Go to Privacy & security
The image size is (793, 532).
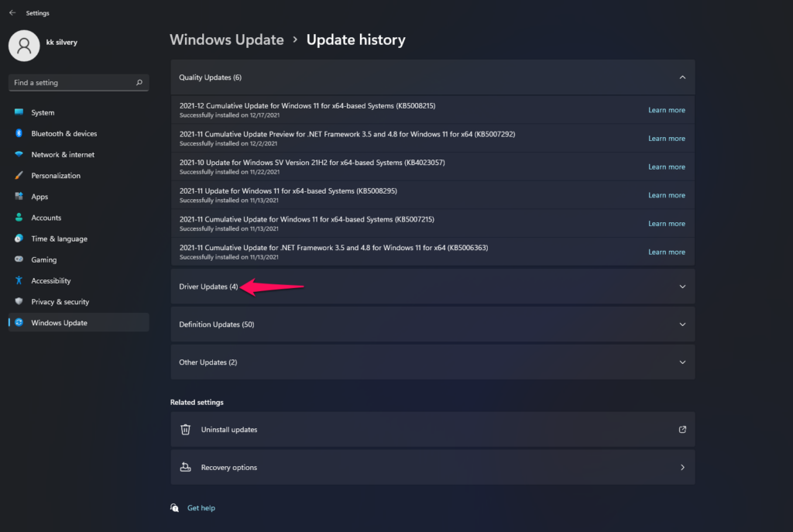[x=78, y=301]
